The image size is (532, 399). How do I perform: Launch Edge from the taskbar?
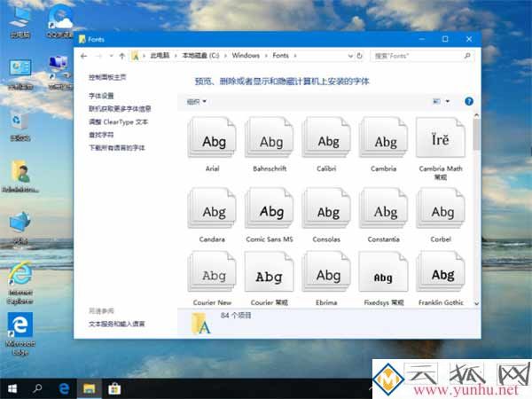coord(64,389)
